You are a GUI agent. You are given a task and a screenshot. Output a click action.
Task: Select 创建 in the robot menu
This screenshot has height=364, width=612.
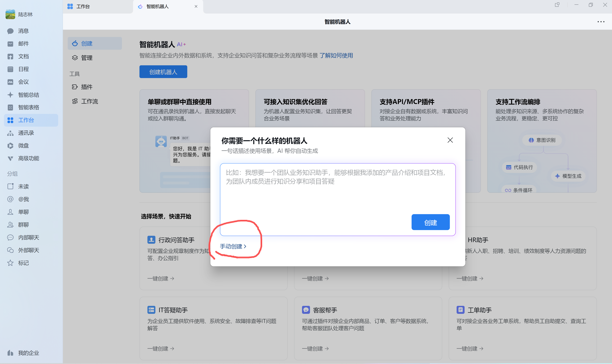click(95, 43)
